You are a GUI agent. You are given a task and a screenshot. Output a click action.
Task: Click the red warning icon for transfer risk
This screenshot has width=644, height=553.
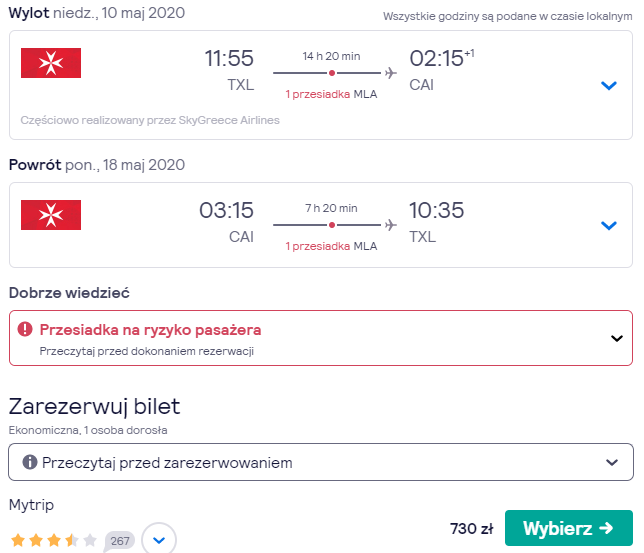click(25, 329)
